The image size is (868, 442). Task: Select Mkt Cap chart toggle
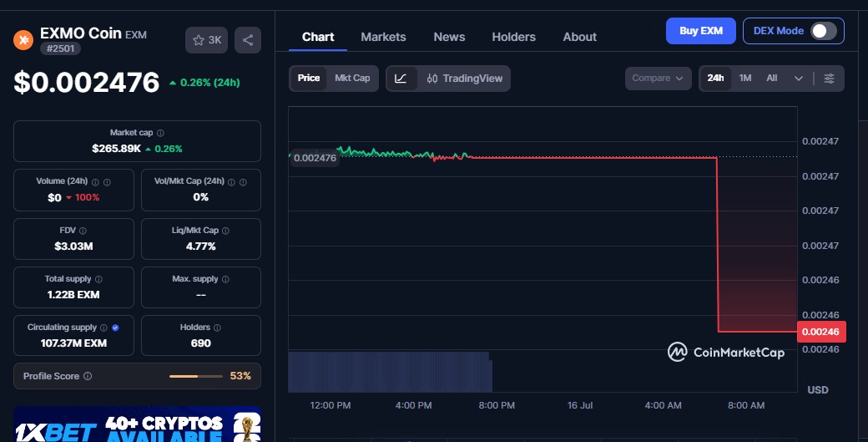[x=352, y=78]
